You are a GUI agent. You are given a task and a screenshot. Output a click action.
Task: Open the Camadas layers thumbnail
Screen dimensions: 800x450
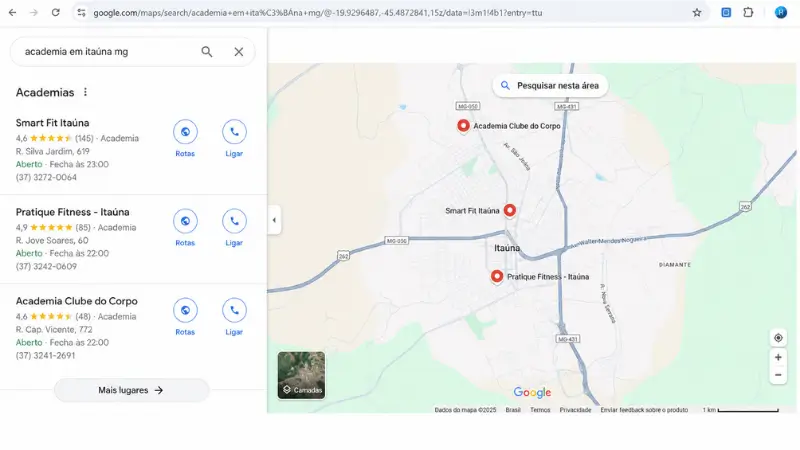click(302, 375)
